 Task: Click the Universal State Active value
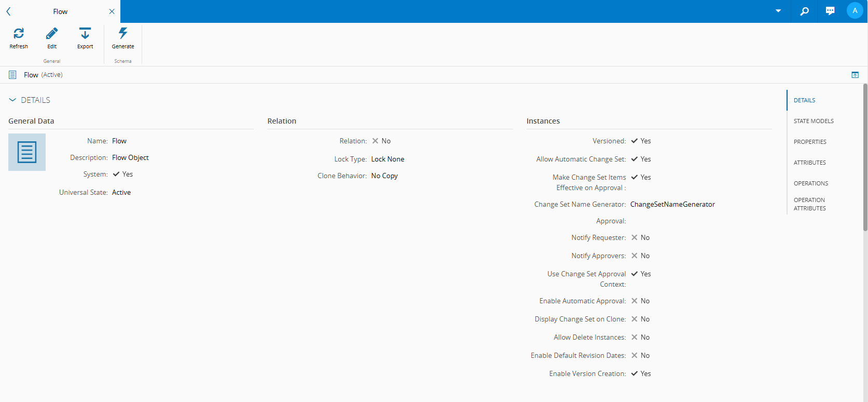[x=121, y=192]
